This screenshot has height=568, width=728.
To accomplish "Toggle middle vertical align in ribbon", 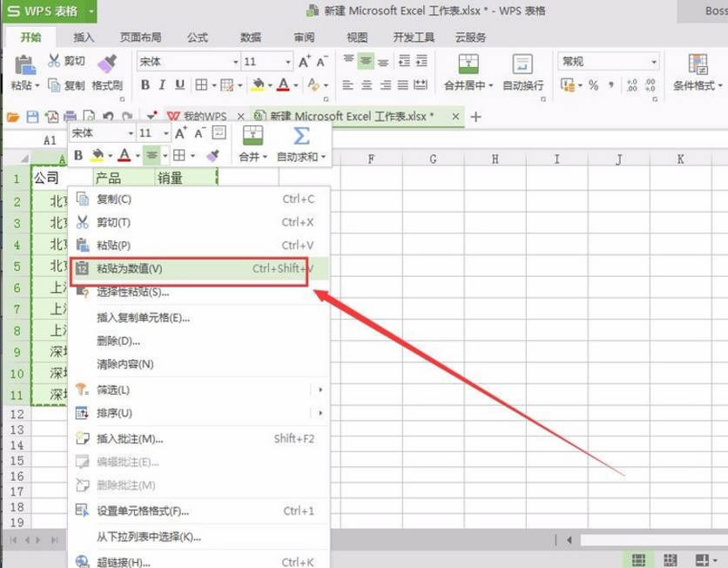I will pyautogui.click(x=366, y=61).
